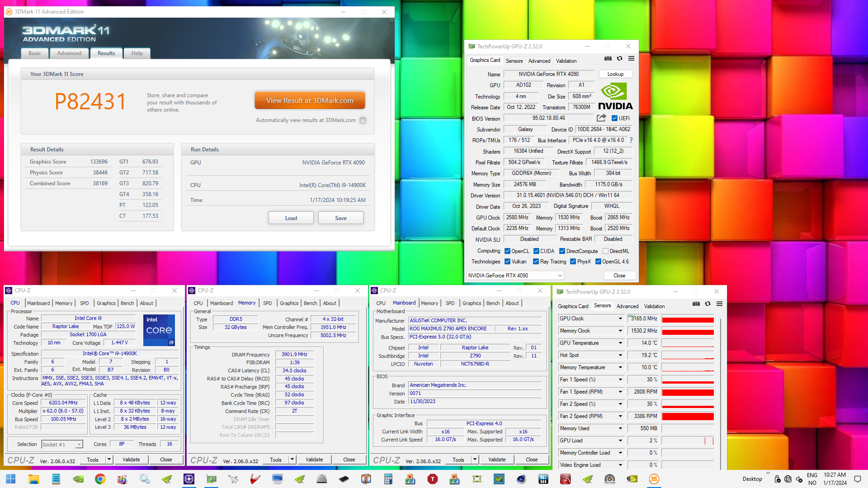Click the refresh icon in GPU-Z Sensors window

(708, 304)
